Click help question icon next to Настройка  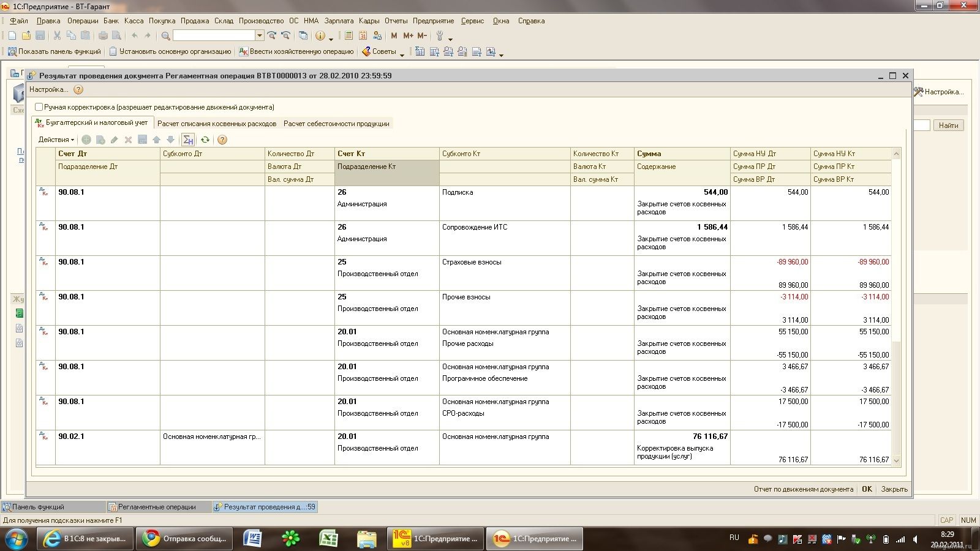(78, 89)
